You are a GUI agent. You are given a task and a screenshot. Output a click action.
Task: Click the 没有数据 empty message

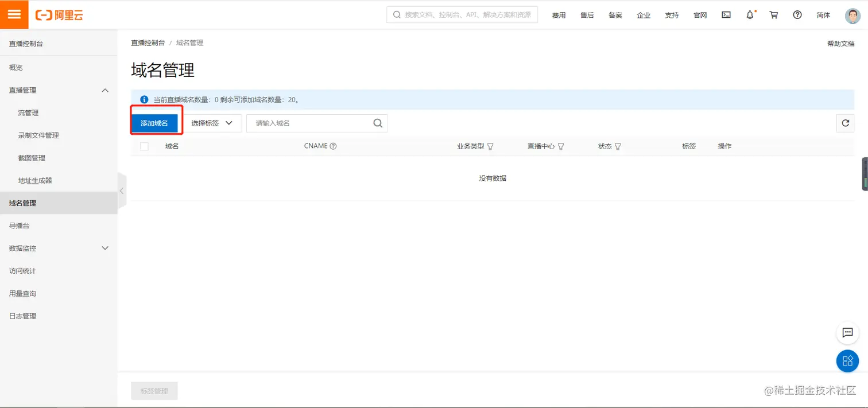(493, 178)
